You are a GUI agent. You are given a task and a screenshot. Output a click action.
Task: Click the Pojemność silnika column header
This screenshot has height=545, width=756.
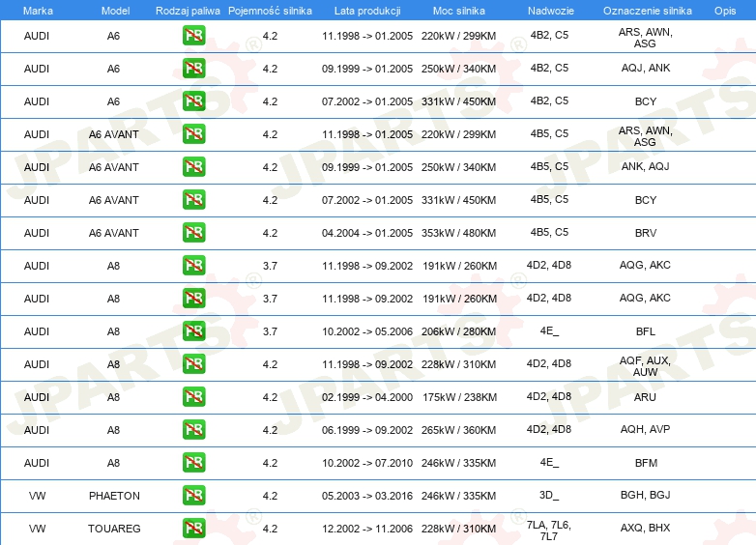click(x=270, y=11)
